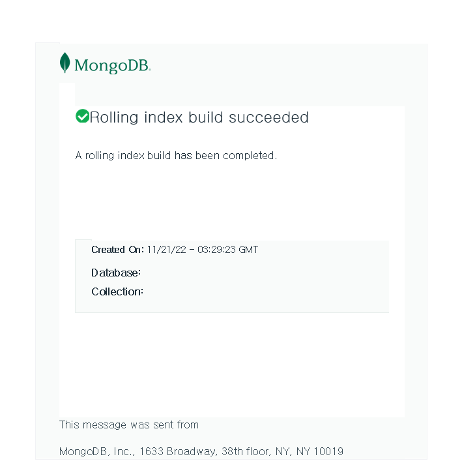Click the "Database:" label

coord(116,273)
